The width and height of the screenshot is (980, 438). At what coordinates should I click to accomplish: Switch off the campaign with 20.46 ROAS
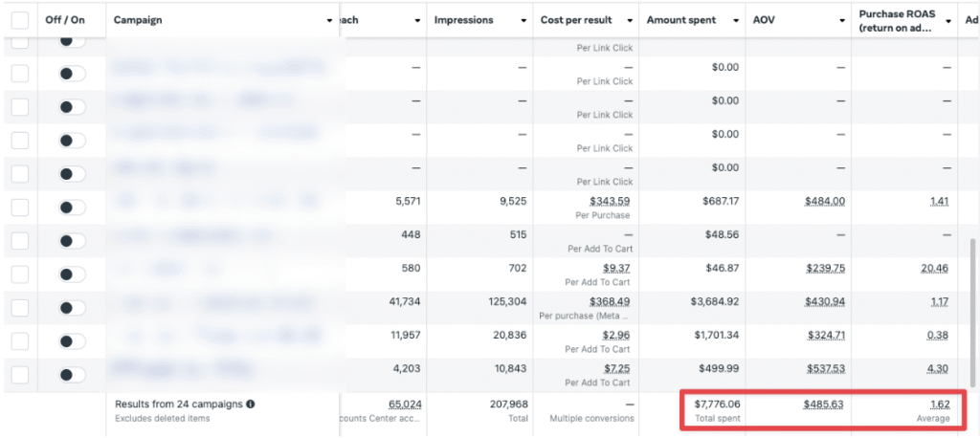[x=72, y=274]
